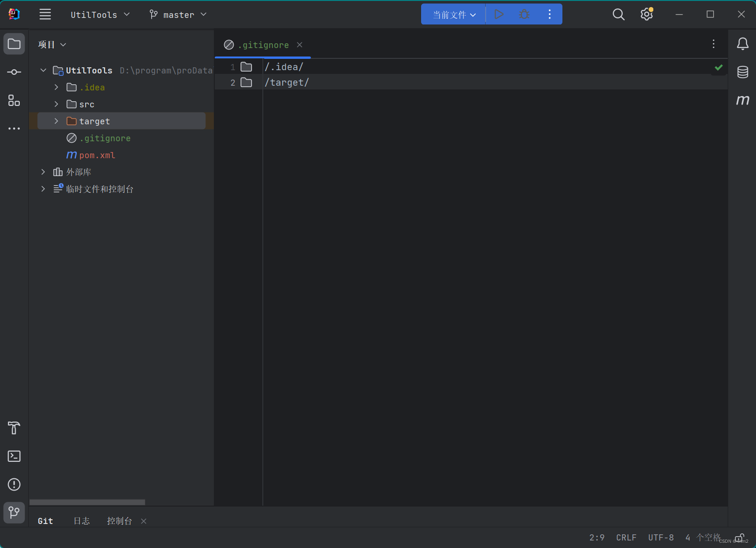Image resolution: width=756 pixels, height=548 pixels.
Task: Expand the target folder
Action: tap(57, 121)
